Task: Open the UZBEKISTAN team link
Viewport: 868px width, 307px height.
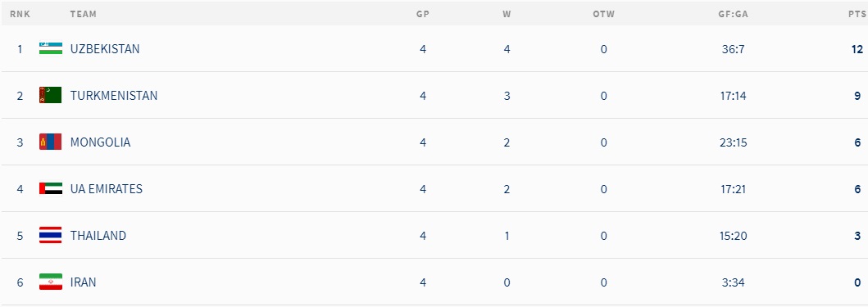Action: [x=105, y=48]
